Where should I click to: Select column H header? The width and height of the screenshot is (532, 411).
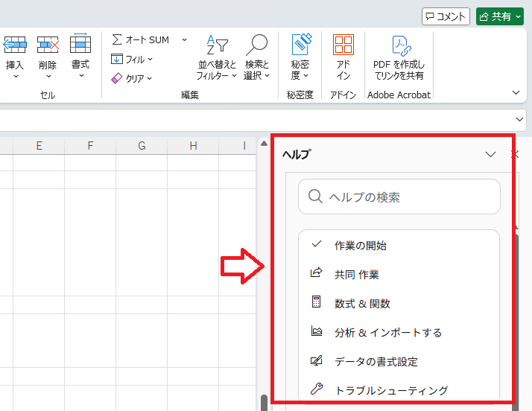click(x=193, y=146)
